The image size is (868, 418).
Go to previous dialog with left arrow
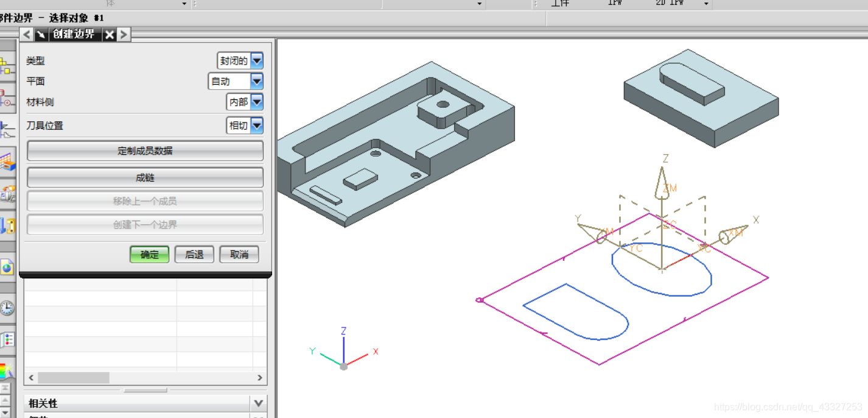click(x=26, y=35)
